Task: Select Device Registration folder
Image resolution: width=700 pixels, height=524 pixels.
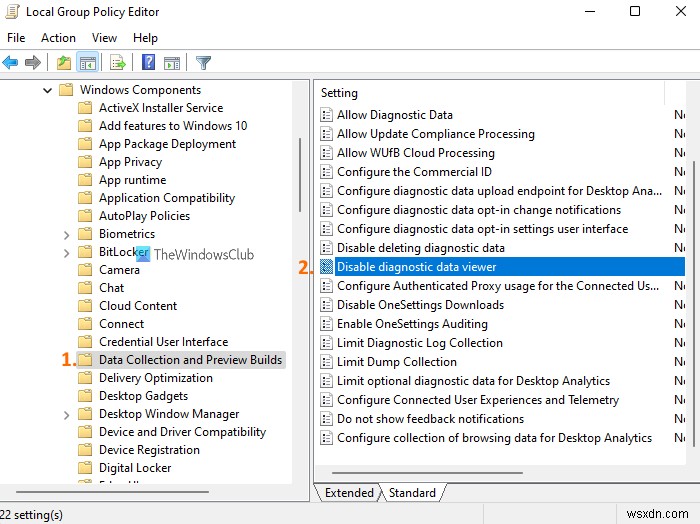Action: click(x=149, y=450)
